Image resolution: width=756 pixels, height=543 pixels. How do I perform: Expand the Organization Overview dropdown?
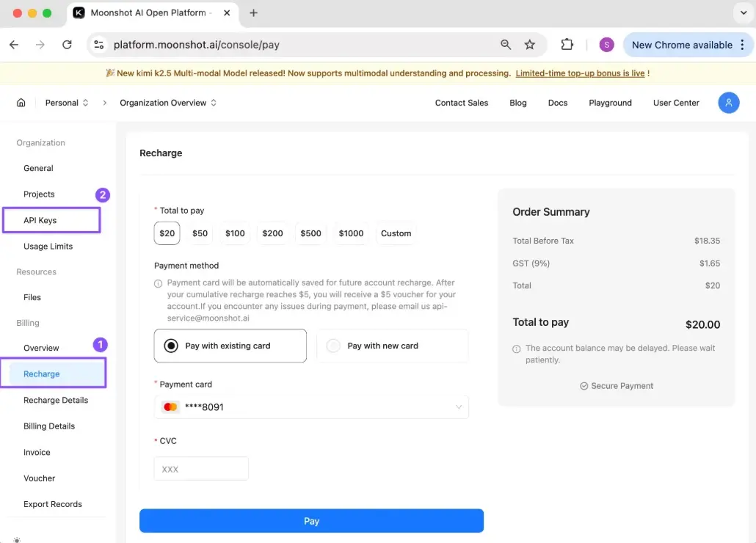[x=167, y=103]
